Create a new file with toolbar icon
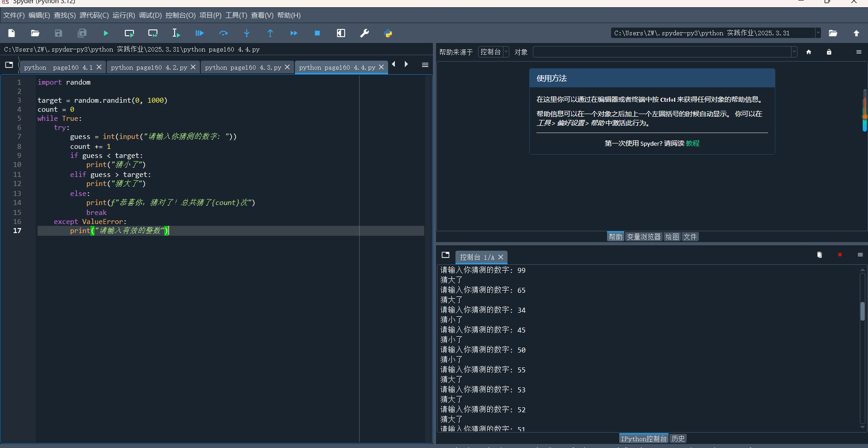Screen dimensions: 868x448 tap(12, 33)
